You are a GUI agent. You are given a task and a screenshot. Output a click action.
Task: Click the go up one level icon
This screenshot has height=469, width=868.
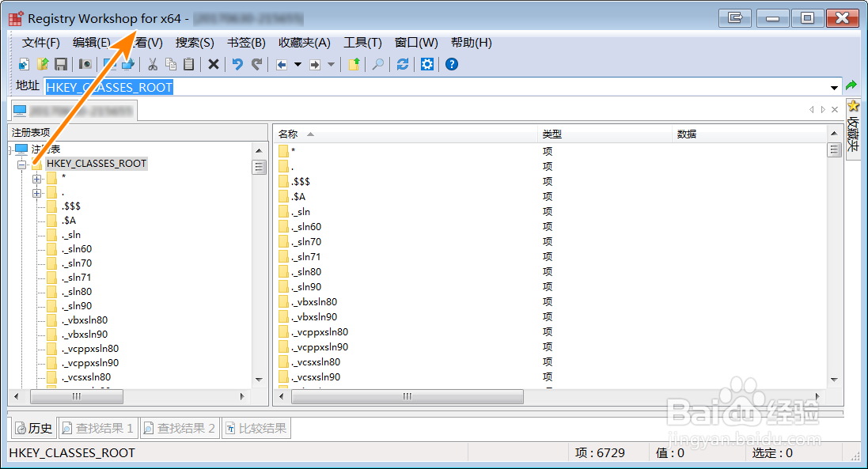(x=354, y=64)
